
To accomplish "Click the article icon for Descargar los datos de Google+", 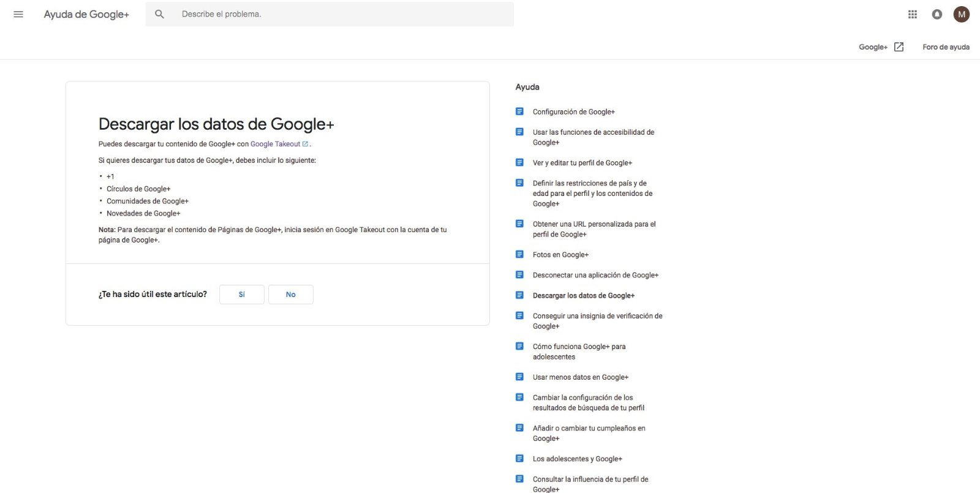I will point(519,295).
